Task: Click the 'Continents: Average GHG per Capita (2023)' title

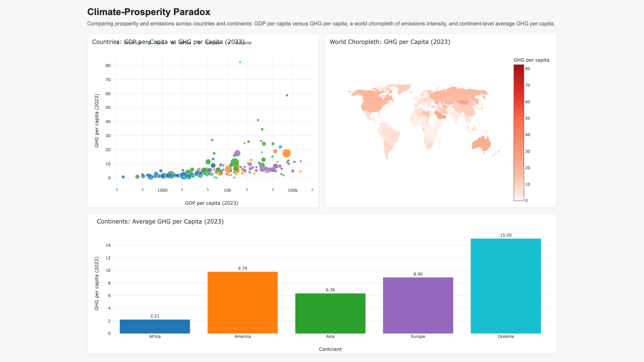Action: tap(160, 222)
